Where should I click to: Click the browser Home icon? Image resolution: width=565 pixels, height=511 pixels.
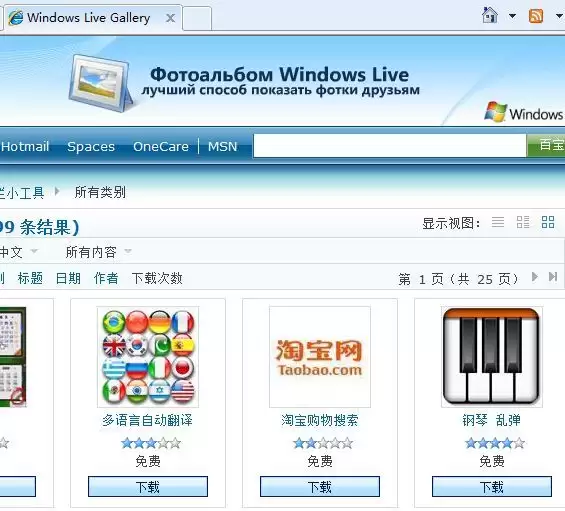point(489,15)
